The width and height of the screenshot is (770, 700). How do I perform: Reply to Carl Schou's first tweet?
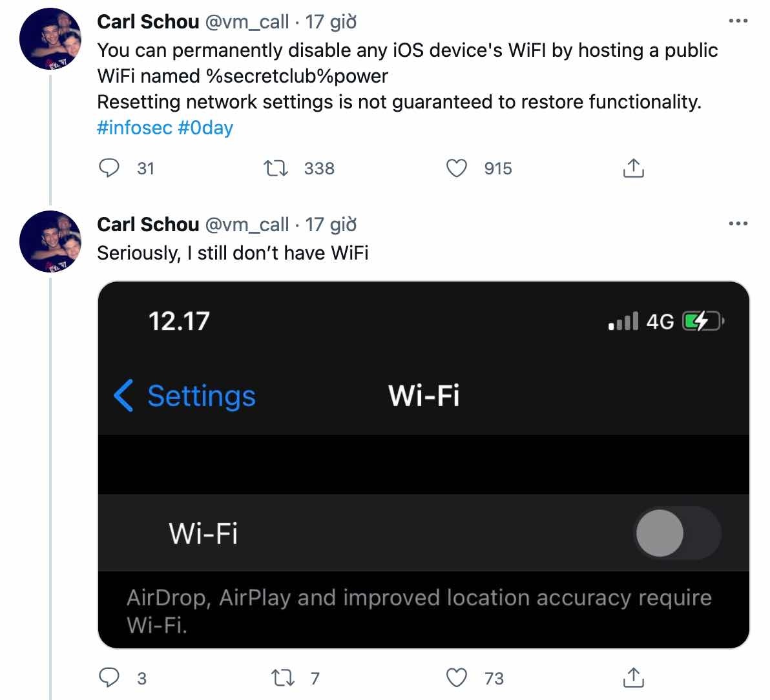(x=110, y=168)
